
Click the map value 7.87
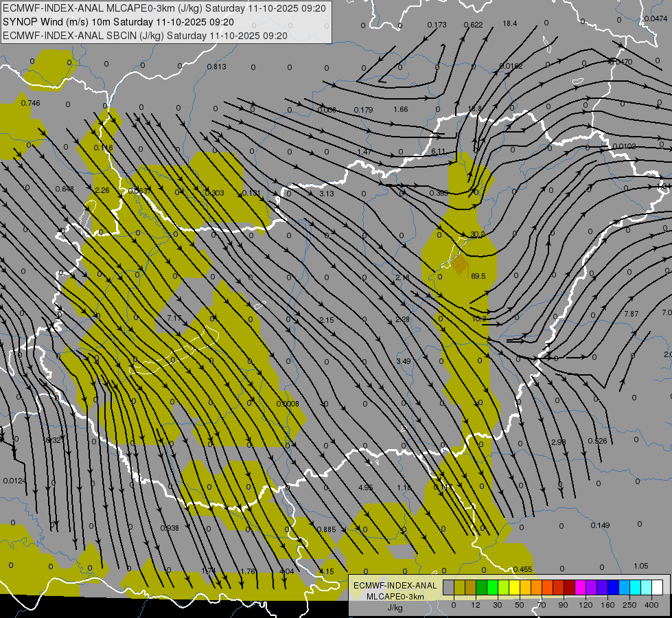(x=632, y=314)
